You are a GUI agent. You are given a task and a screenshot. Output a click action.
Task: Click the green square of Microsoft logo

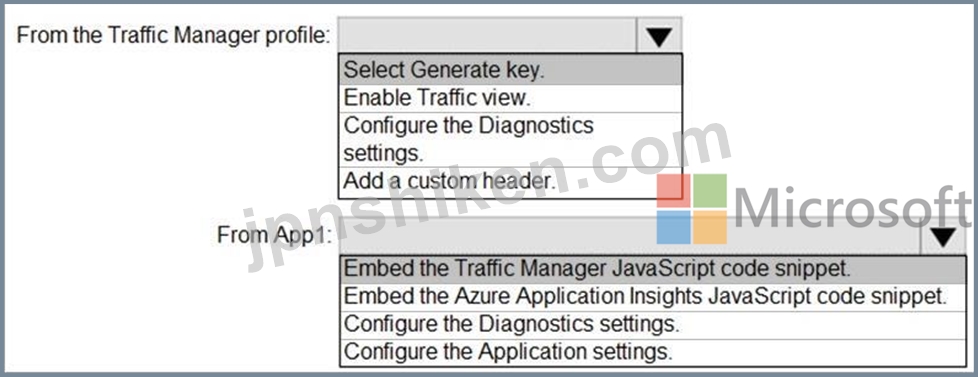[710, 190]
